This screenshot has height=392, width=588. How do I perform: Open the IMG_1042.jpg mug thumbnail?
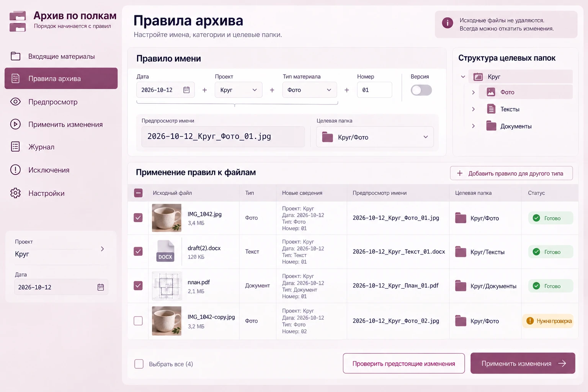[x=167, y=218]
